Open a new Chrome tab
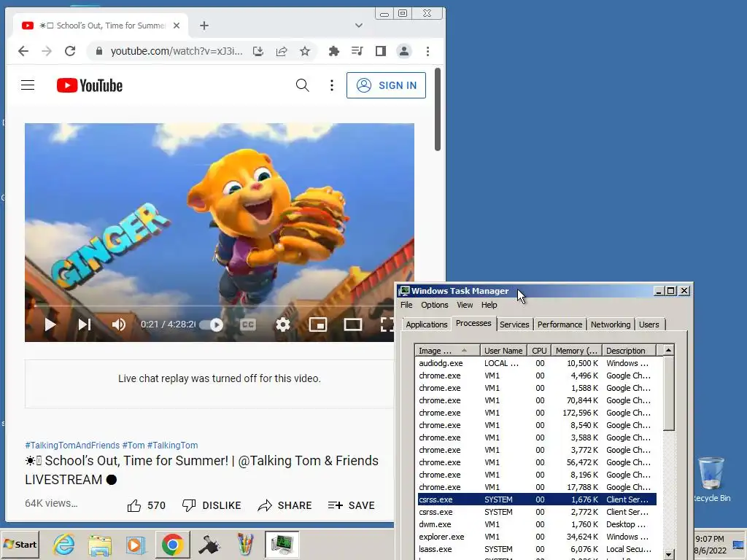747x560 pixels. point(204,26)
